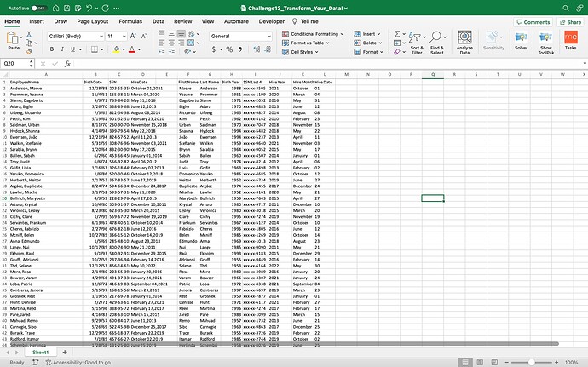Decrease font size with smaller A icon

point(144,36)
